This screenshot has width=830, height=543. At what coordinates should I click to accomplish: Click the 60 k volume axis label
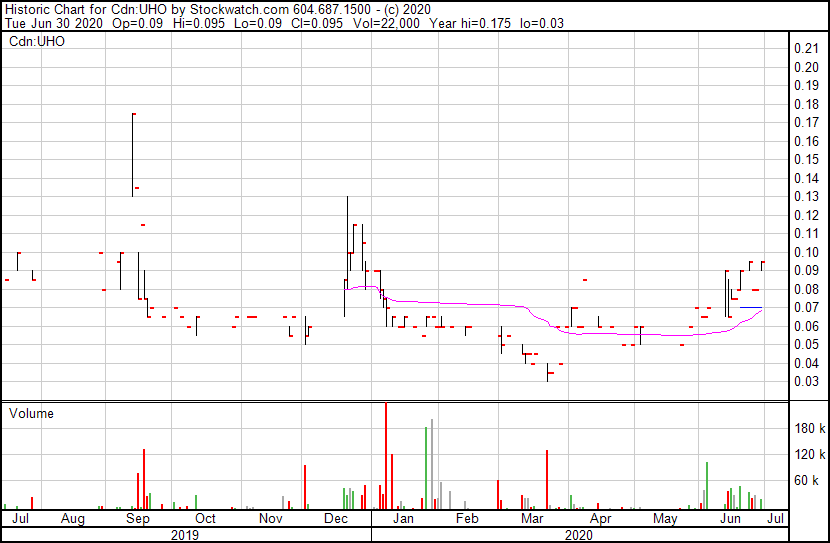(x=806, y=480)
